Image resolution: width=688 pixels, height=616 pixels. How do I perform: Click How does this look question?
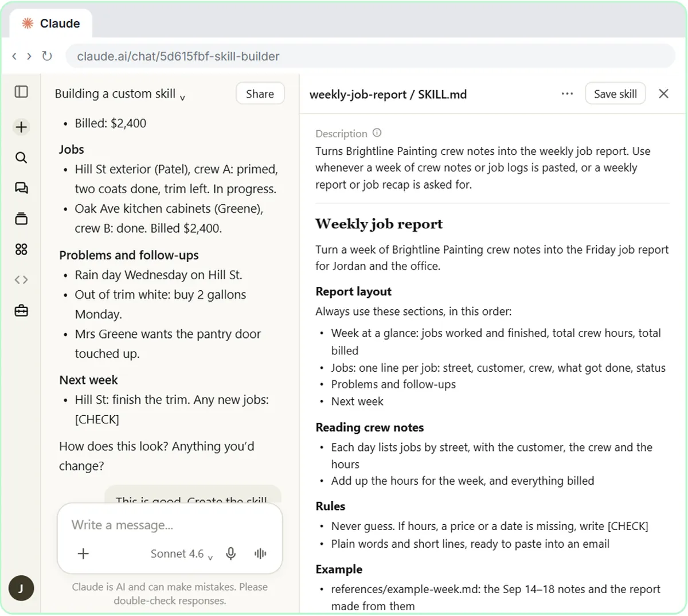click(157, 456)
